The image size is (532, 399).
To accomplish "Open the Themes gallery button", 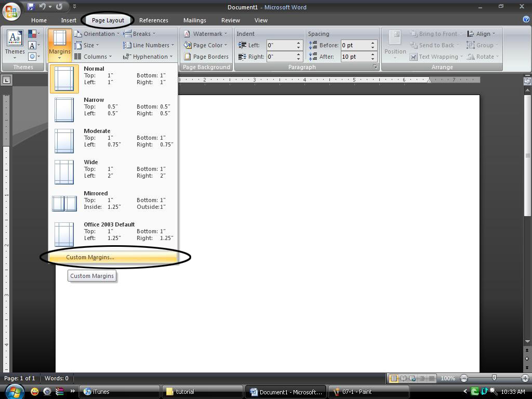I will tap(15, 44).
